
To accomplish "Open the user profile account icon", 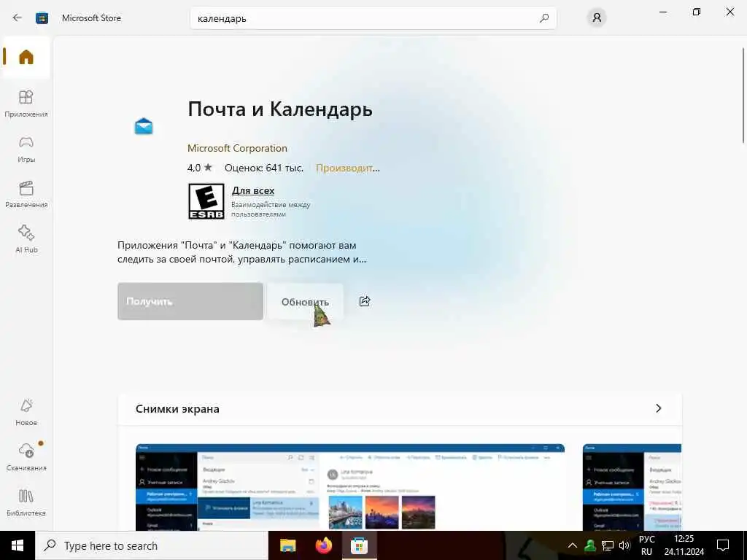I will pos(597,18).
